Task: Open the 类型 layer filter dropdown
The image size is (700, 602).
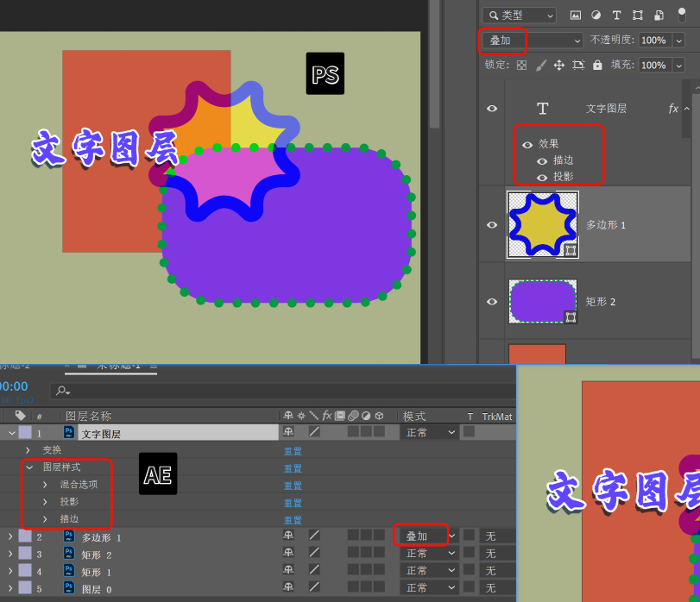Action: [520, 16]
